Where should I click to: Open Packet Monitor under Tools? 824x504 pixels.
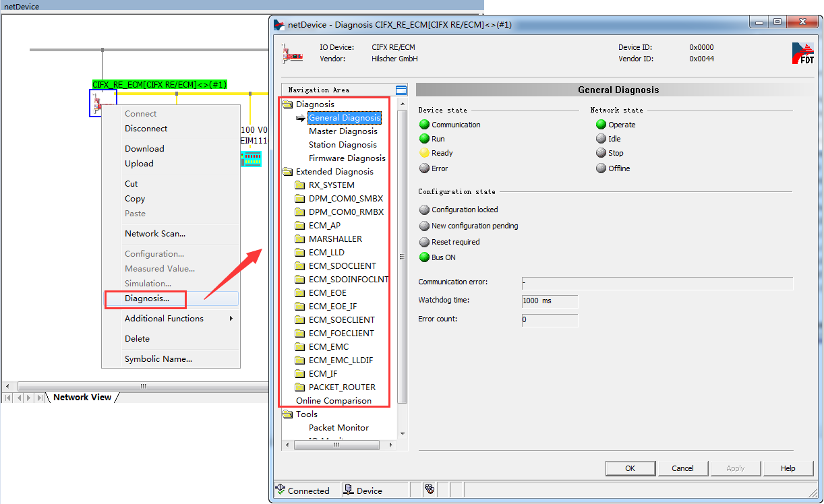[339, 428]
